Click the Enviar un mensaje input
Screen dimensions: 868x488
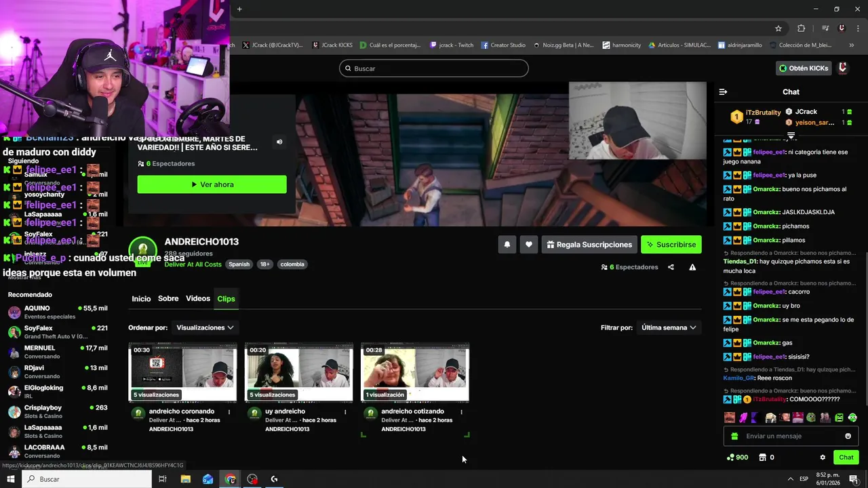[x=790, y=436]
